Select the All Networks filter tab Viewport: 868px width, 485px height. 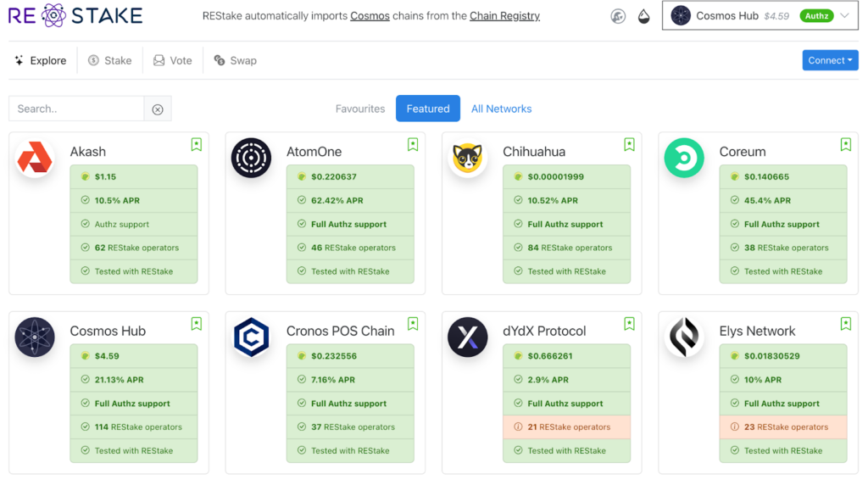(x=501, y=109)
